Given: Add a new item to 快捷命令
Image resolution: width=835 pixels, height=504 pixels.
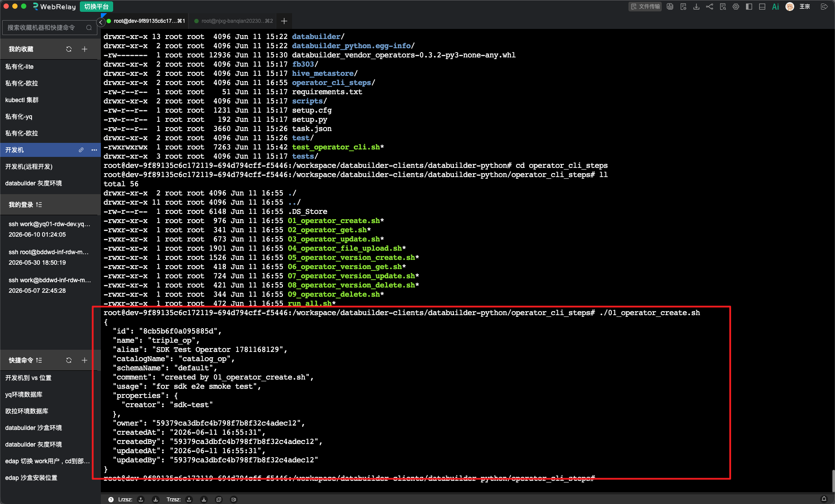Looking at the screenshot, I should [x=85, y=360].
